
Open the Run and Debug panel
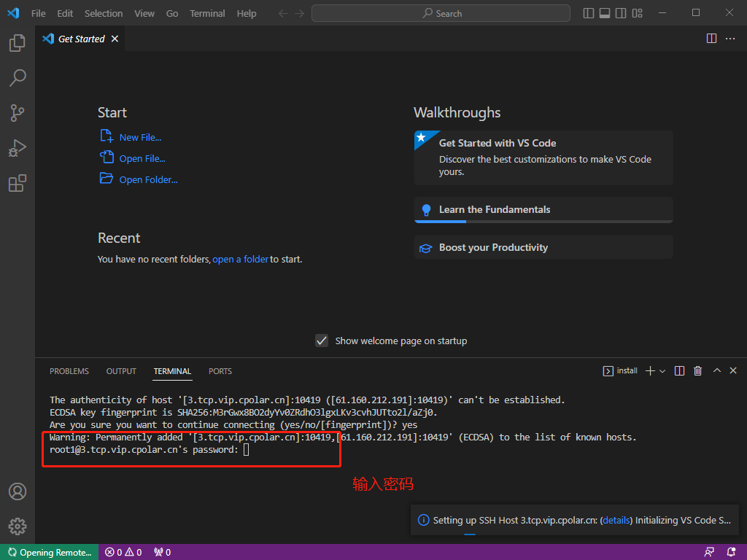[18, 147]
